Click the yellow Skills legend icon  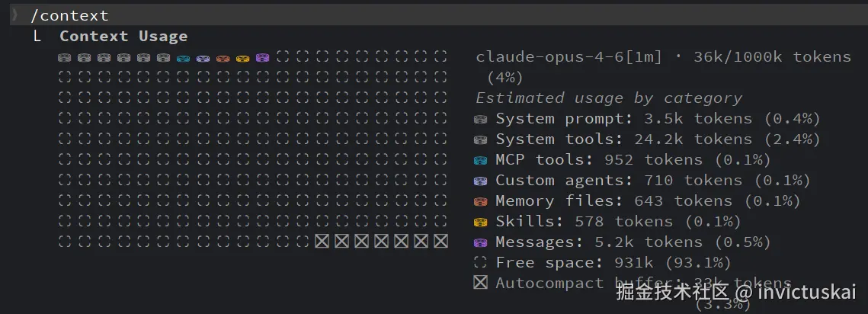point(481,222)
